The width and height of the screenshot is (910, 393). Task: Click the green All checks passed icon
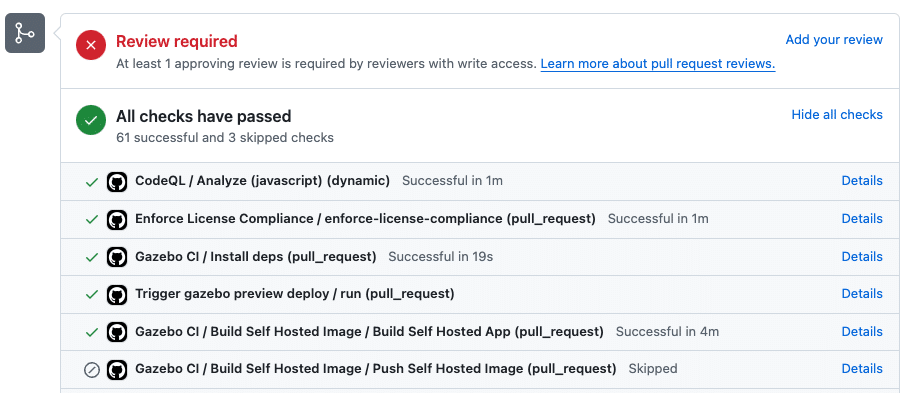pos(91,120)
